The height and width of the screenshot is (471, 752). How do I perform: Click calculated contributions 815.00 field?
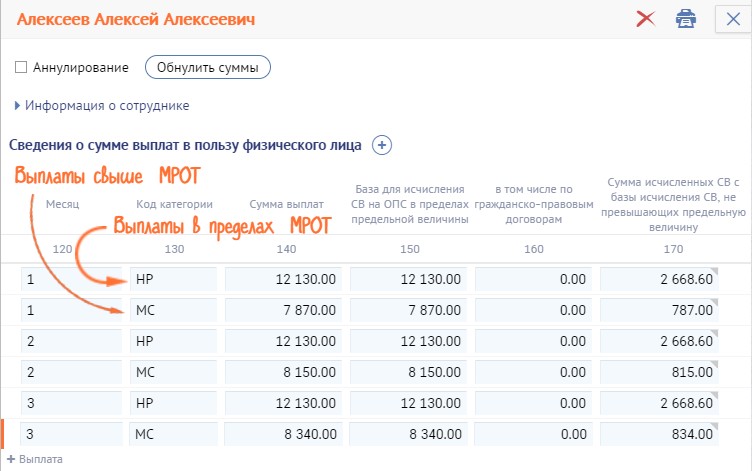click(x=658, y=373)
